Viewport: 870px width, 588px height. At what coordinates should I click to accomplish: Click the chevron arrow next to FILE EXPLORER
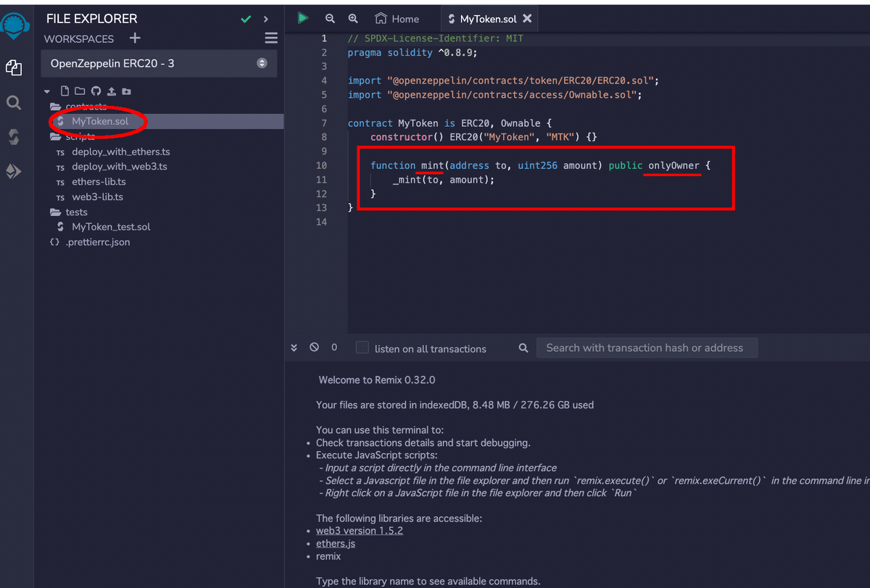point(266,20)
